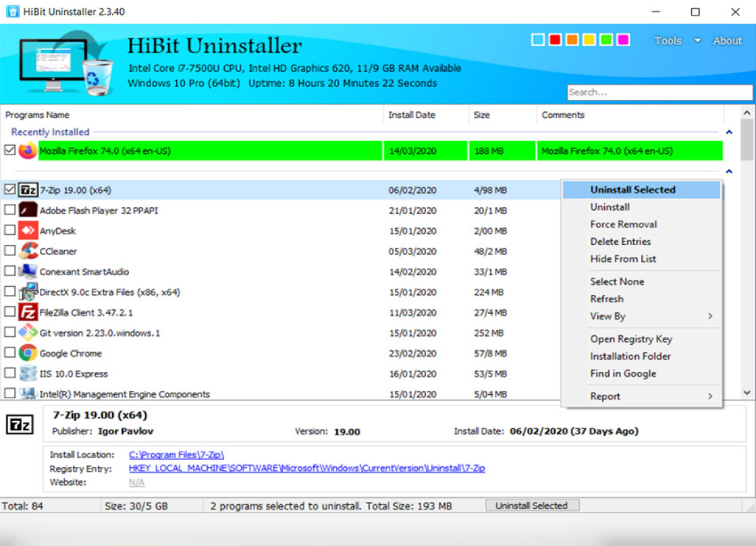Select the magenta theme swatch
This screenshot has height=546, width=756.
point(623,40)
